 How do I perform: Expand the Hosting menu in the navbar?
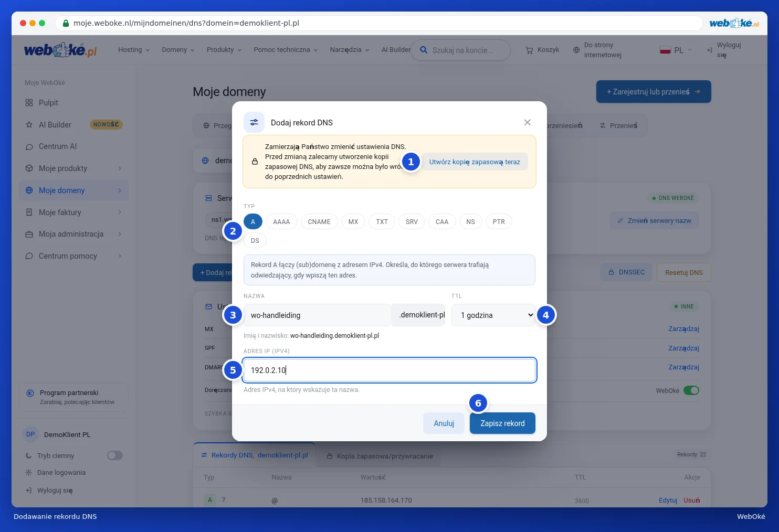click(x=134, y=50)
